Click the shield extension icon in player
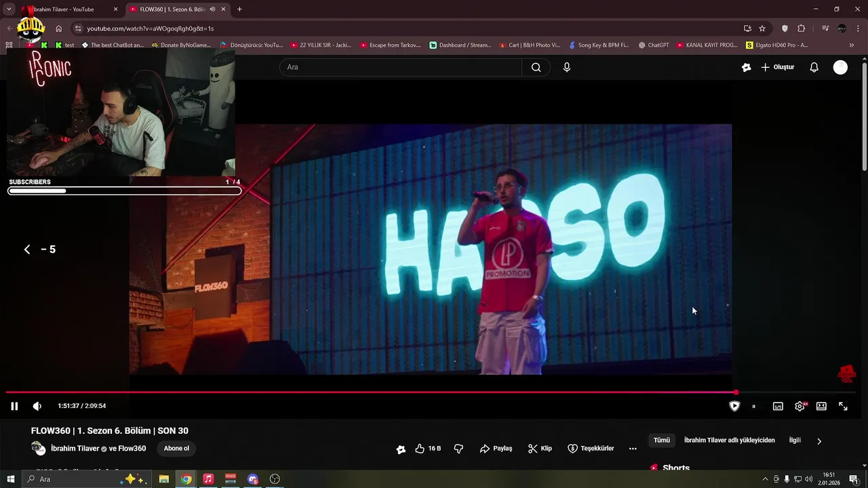Image resolution: width=868 pixels, height=488 pixels. tap(734, 406)
